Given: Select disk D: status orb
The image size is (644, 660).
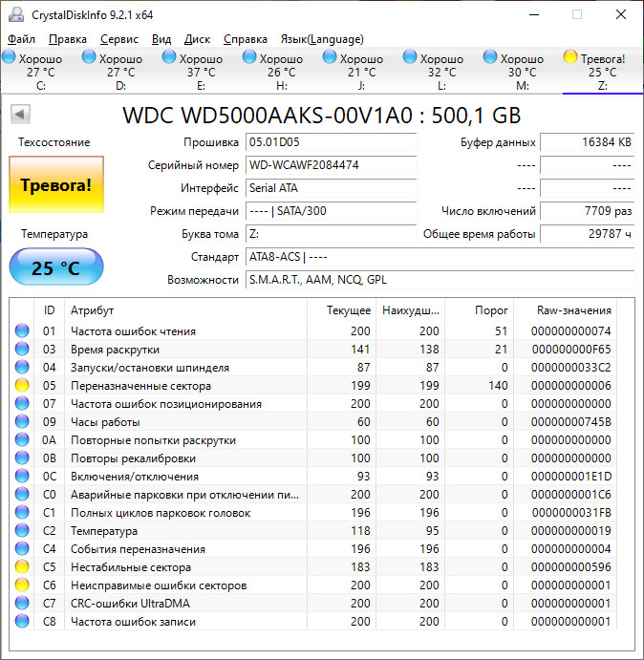Looking at the screenshot, I should coord(89,56).
